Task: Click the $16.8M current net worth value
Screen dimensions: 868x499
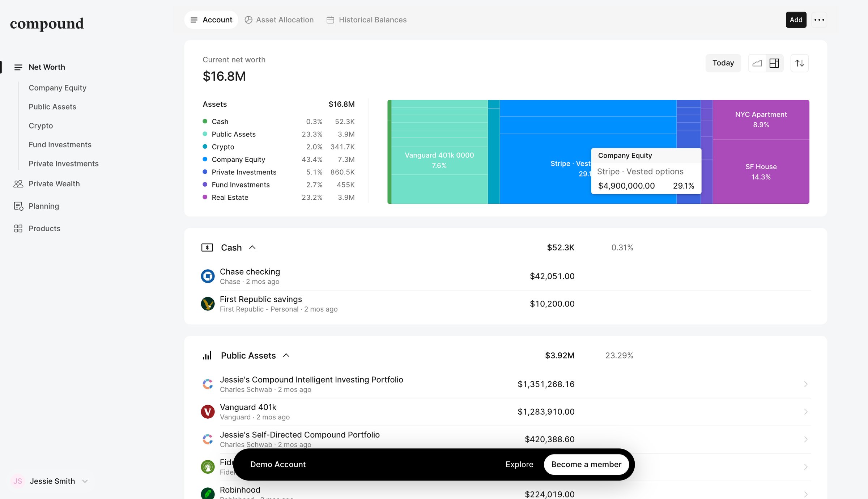Action: pyautogui.click(x=224, y=76)
